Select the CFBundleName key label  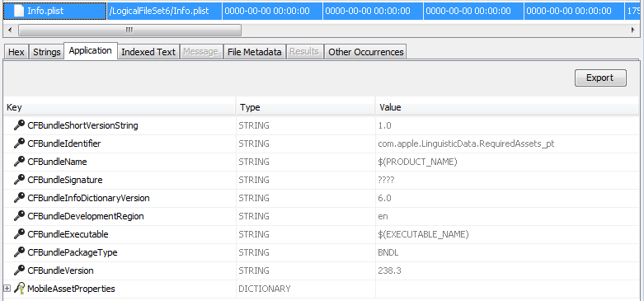[57, 162]
